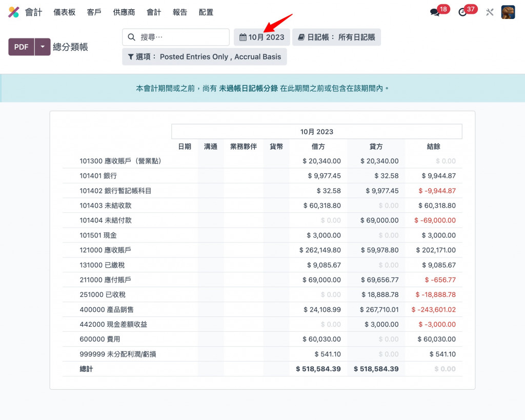Image resolution: width=525 pixels, height=420 pixels.
Task: Expand account 101300 應收賬戶（營業點）
Action: [x=120, y=161]
